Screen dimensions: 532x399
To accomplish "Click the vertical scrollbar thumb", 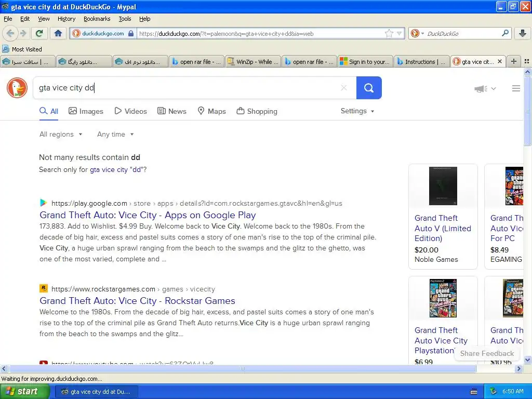I will (527, 111).
